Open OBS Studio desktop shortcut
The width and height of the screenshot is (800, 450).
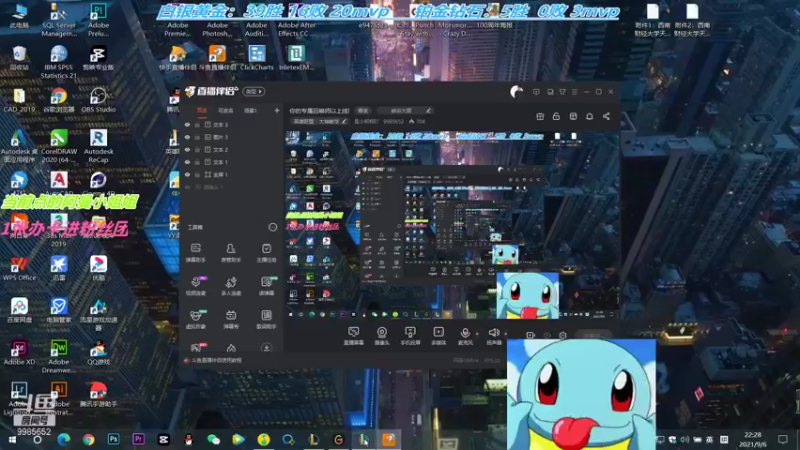(x=98, y=100)
